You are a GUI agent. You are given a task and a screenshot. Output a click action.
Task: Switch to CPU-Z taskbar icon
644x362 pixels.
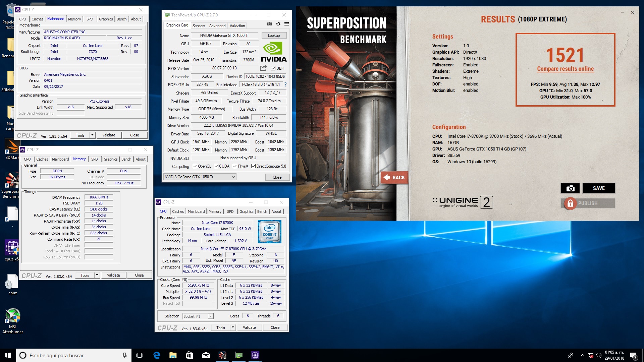tap(255, 355)
